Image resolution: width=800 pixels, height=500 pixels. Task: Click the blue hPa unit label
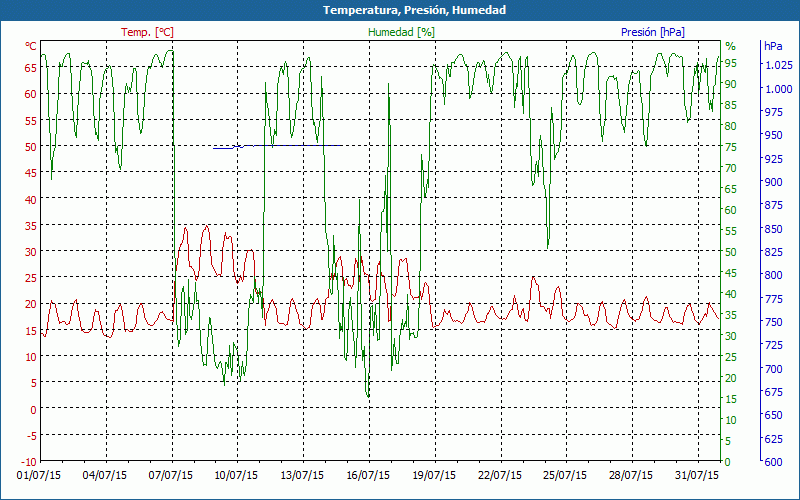point(773,46)
